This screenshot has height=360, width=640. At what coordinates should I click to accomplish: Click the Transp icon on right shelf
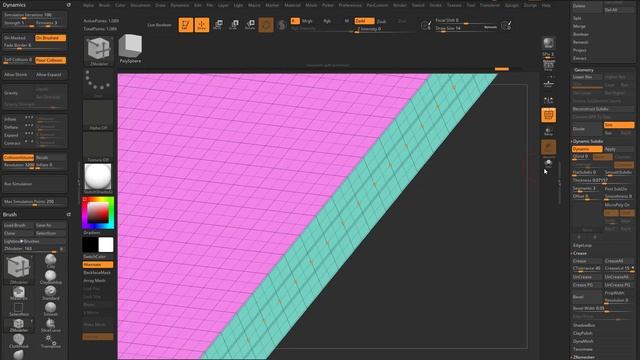coord(549,131)
